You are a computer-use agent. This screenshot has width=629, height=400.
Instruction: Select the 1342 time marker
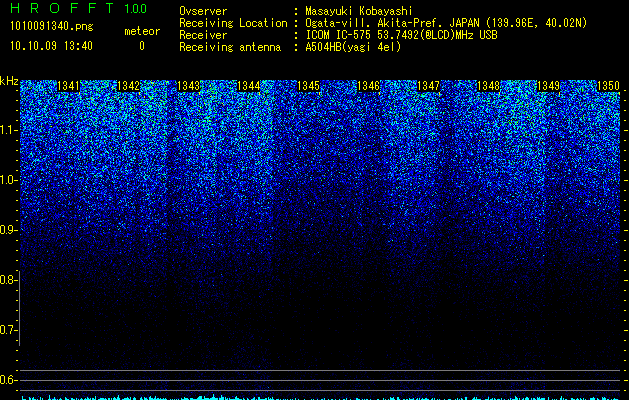[x=128, y=86]
